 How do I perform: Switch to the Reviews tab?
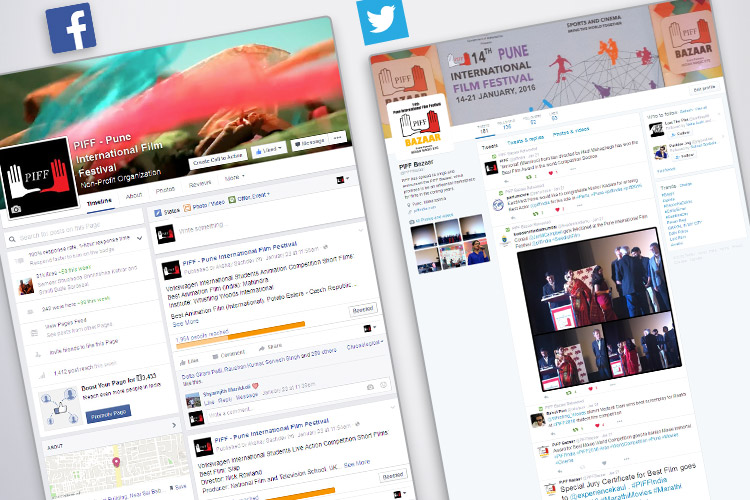click(200, 183)
